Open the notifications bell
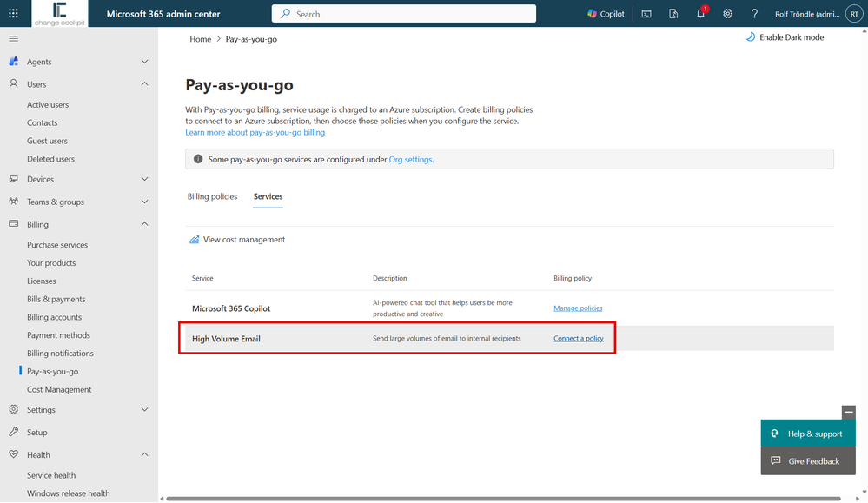The width and height of the screenshot is (868, 503). click(x=701, y=14)
